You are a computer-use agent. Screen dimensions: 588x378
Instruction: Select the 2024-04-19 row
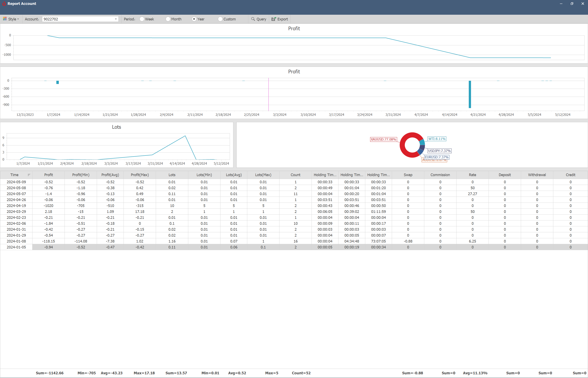[x=294, y=206]
